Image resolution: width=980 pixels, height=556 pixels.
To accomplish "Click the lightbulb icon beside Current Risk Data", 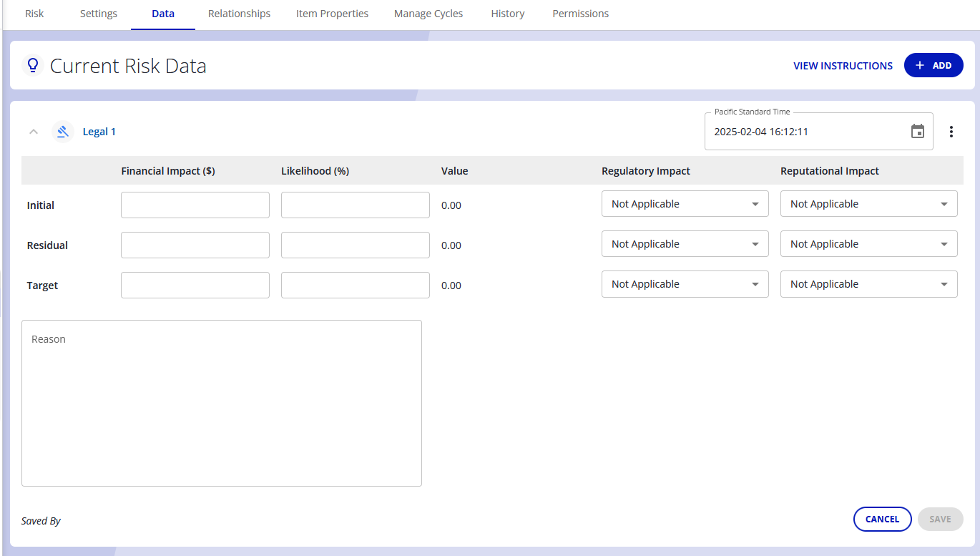I will point(32,66).
